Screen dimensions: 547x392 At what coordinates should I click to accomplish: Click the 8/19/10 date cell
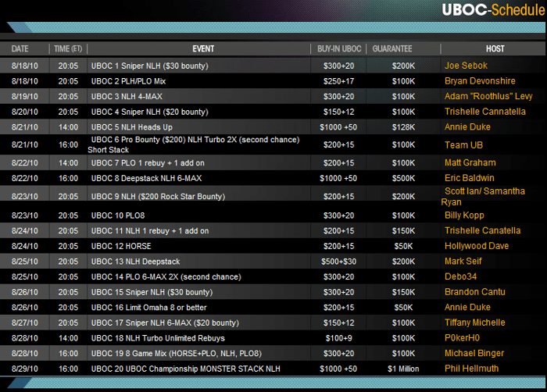point(25,97)
